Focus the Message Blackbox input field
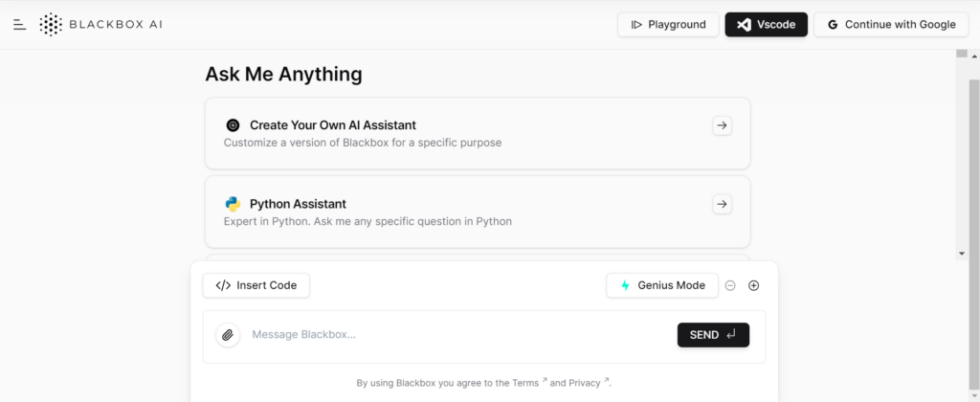This screenshot has height=402, width=980. point(459,334)
